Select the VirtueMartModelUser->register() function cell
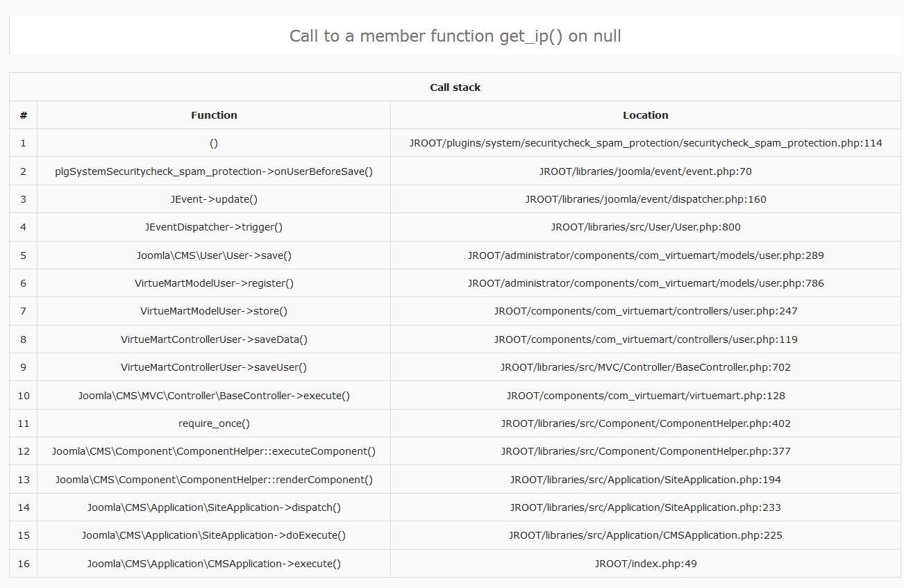This screenshot has width=904, height=588. pos(214,283)
